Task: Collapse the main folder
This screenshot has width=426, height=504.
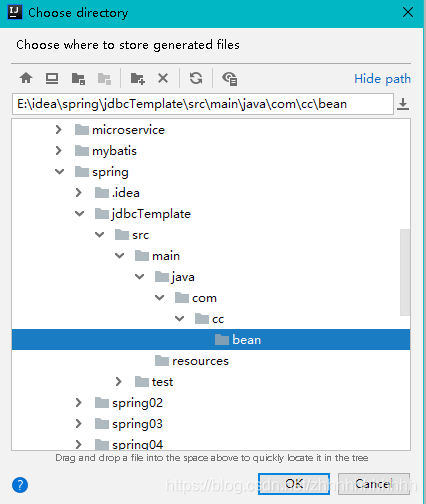Action: 119,256
